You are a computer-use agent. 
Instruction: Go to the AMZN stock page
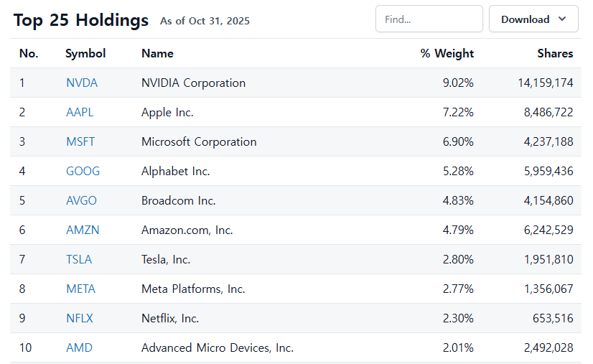tap(83, 230)
